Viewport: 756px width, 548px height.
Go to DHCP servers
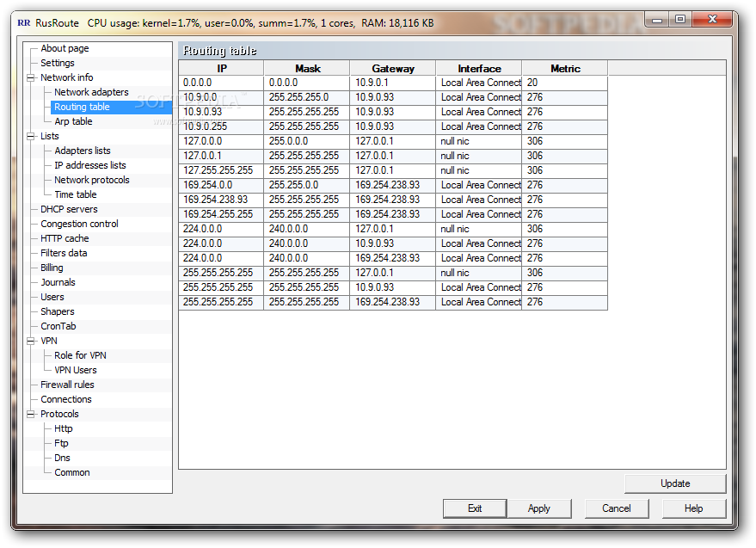point(69,209)
